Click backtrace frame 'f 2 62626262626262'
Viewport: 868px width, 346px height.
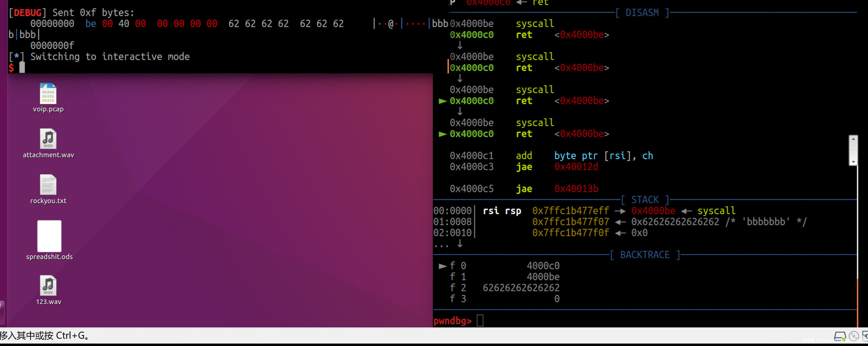point(504,288)
